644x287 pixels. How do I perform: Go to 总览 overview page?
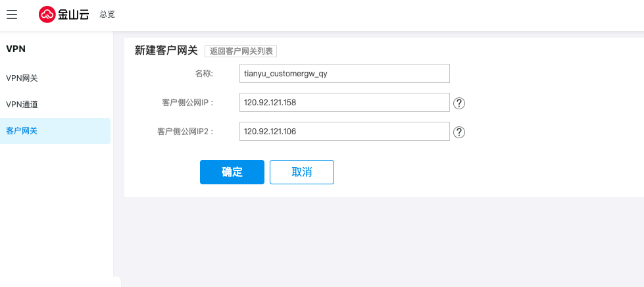click(107, 14)
